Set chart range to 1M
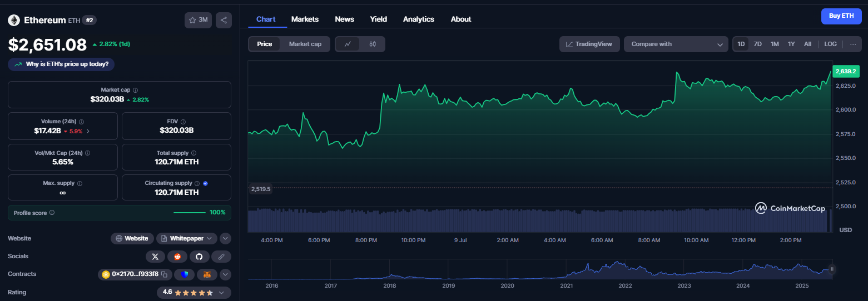Image resolution: width=868 pixels, height=301 pixels. coord(775,44)
